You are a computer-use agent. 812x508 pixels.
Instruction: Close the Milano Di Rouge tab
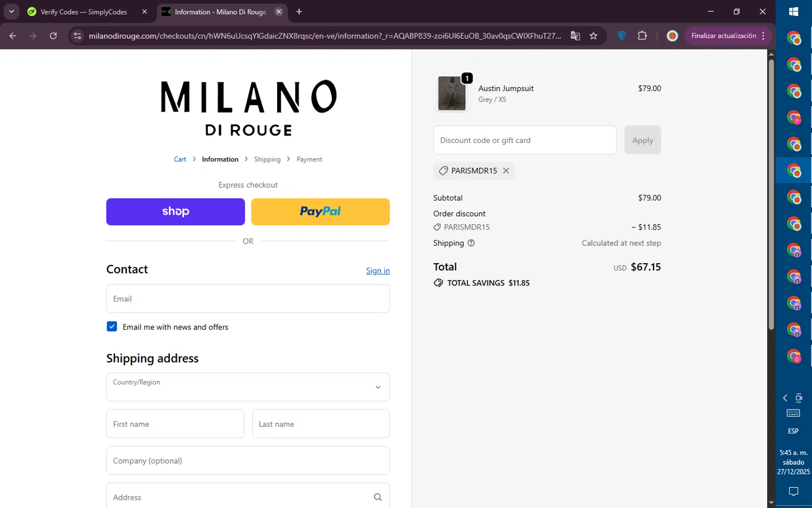click(x=279, y=11)
